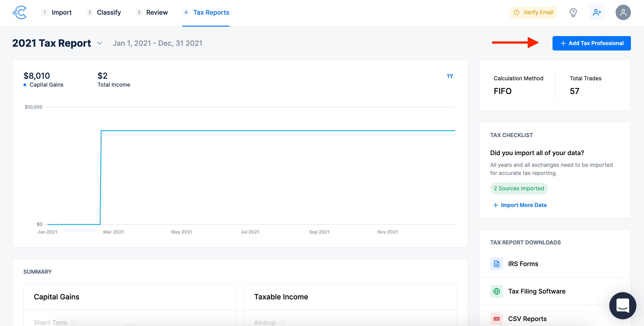
Task: Click the CoinTracker logo icon
Action: coord(20,12)
